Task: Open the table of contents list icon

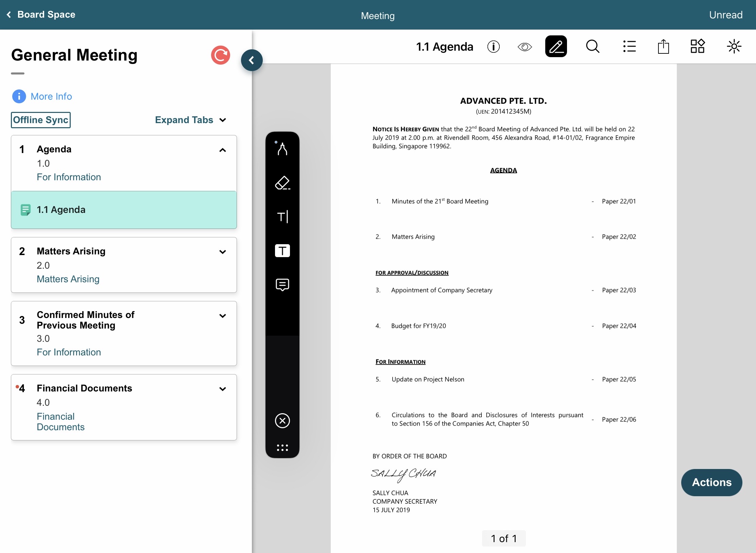Action: (x=629, y=47)
